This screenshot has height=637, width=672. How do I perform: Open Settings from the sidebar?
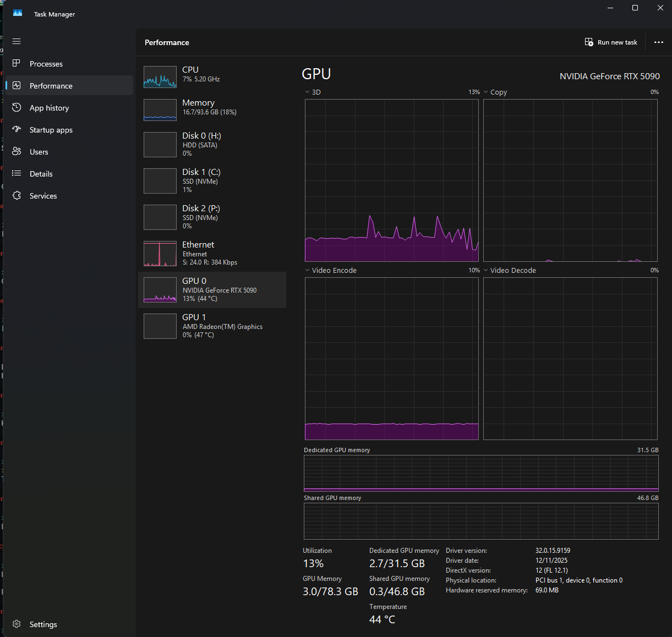(69, 624)
